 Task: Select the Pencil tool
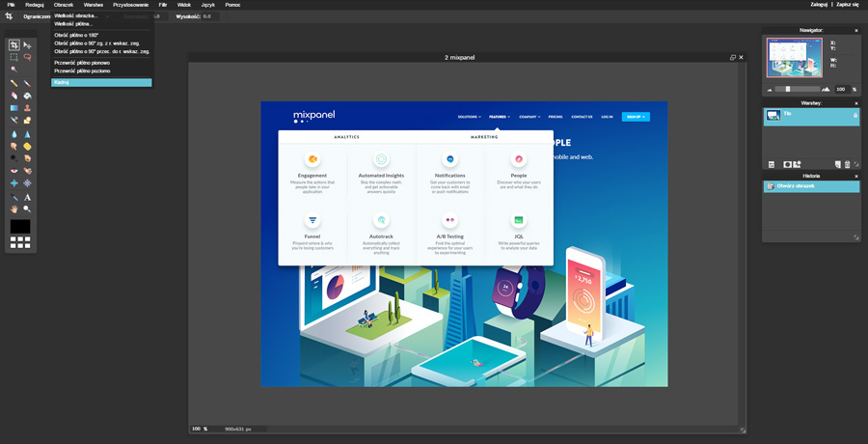[14, 84]
